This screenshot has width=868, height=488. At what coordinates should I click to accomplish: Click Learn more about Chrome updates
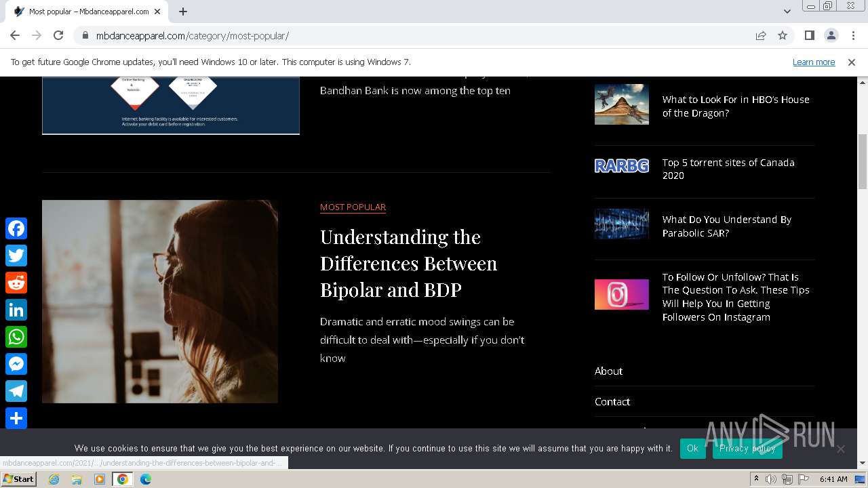tap(814, 62)
